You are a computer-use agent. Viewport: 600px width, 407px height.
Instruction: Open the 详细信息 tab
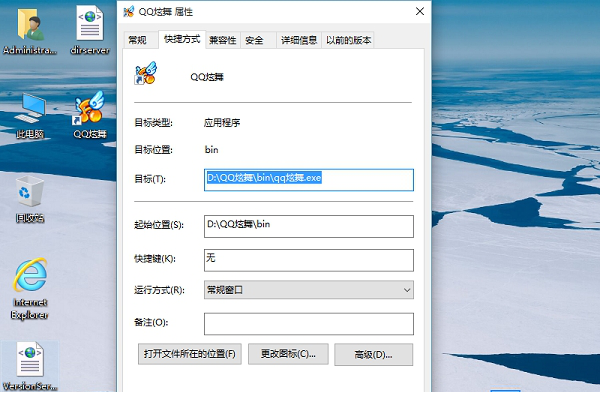pos(299,40)
